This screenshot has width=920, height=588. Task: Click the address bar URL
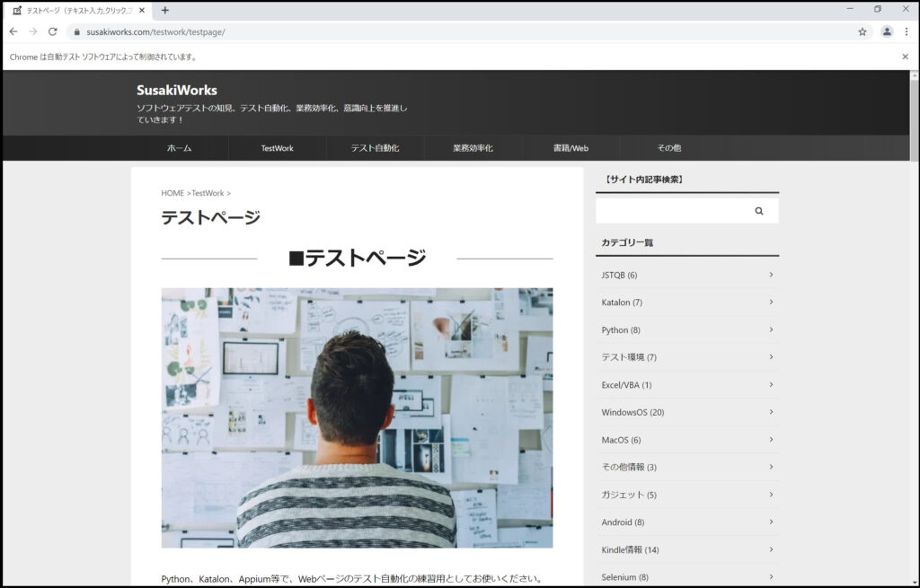[155, 32]
